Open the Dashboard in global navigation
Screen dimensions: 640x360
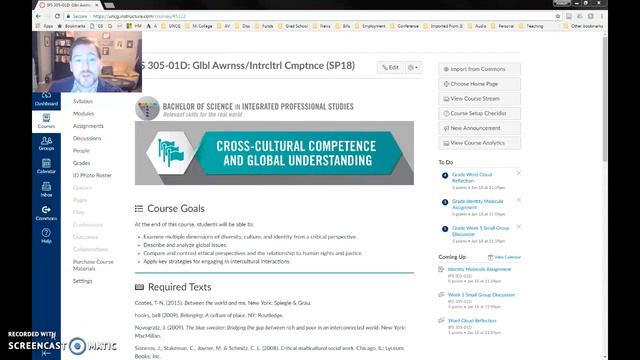46,99
